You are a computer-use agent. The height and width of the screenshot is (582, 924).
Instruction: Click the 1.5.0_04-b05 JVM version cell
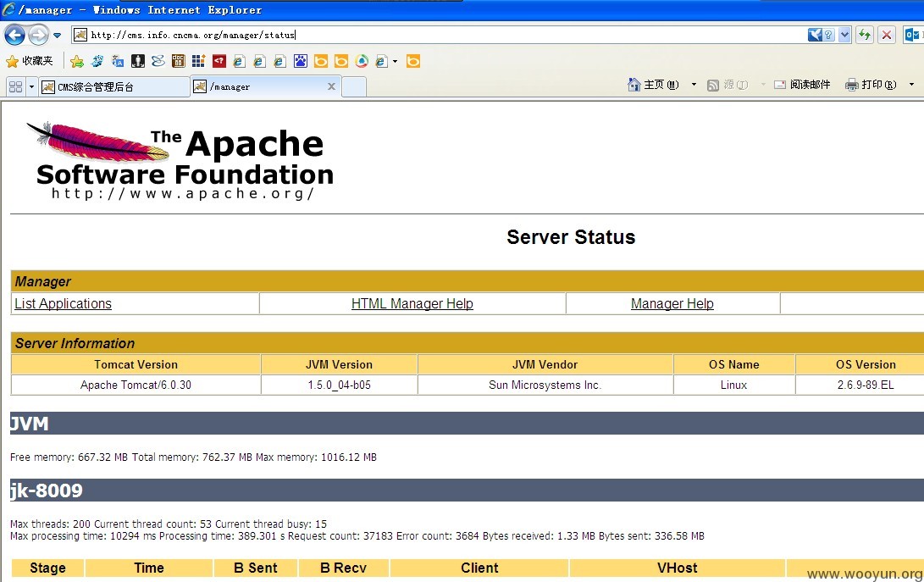[339, 385]
